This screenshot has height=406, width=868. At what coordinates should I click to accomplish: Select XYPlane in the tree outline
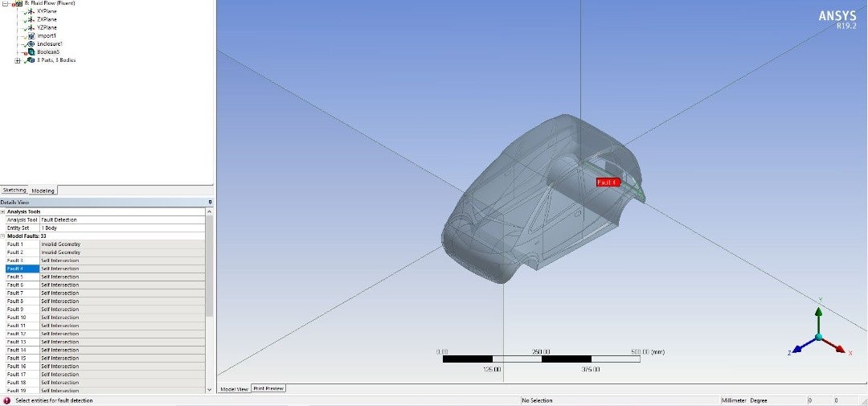pyautogui.click(x=47, y=11)
